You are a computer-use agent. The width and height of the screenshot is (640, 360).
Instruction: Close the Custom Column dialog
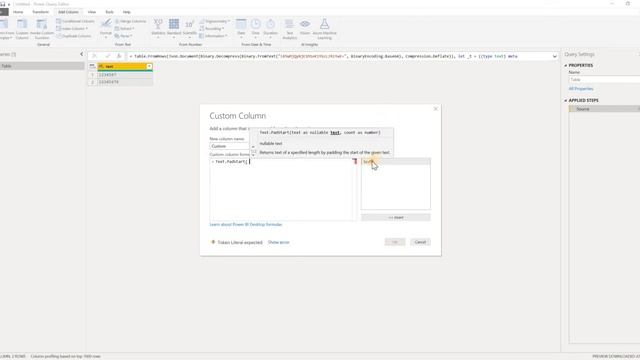[436, 109]
